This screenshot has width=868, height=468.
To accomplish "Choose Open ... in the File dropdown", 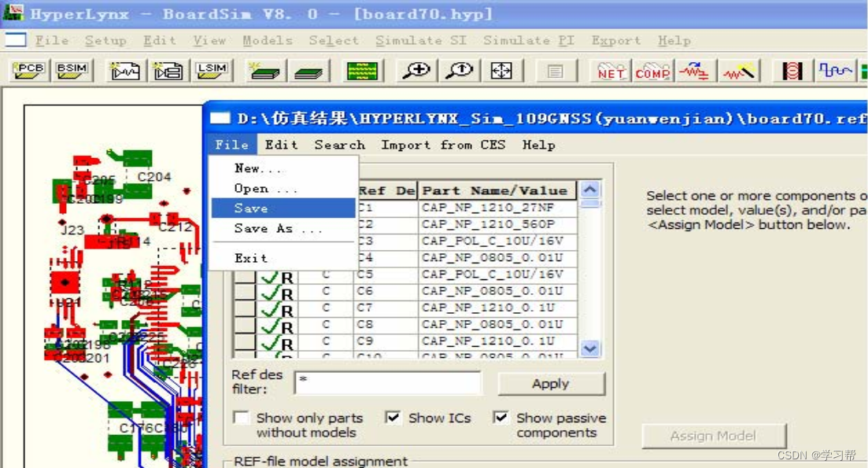I will pos(283,188).
